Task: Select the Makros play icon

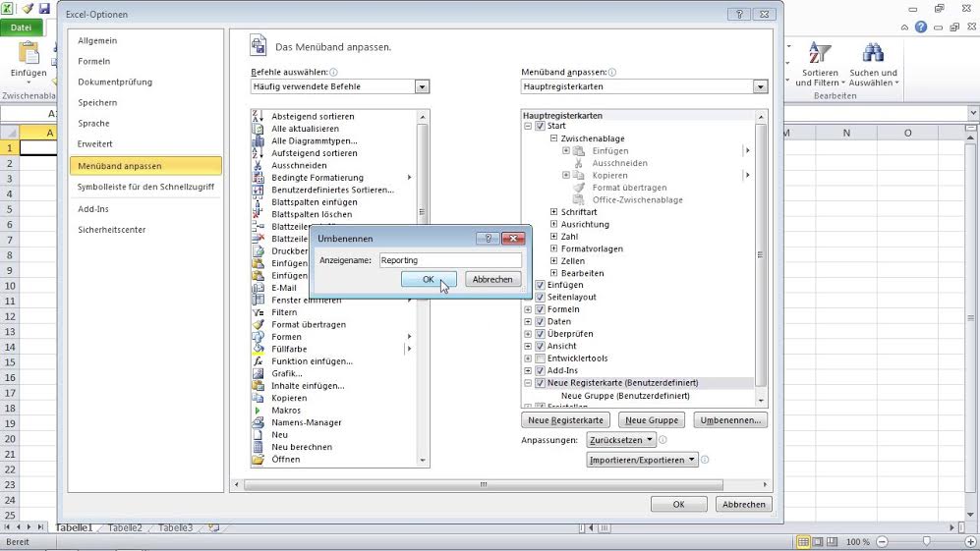Action: 258,410
